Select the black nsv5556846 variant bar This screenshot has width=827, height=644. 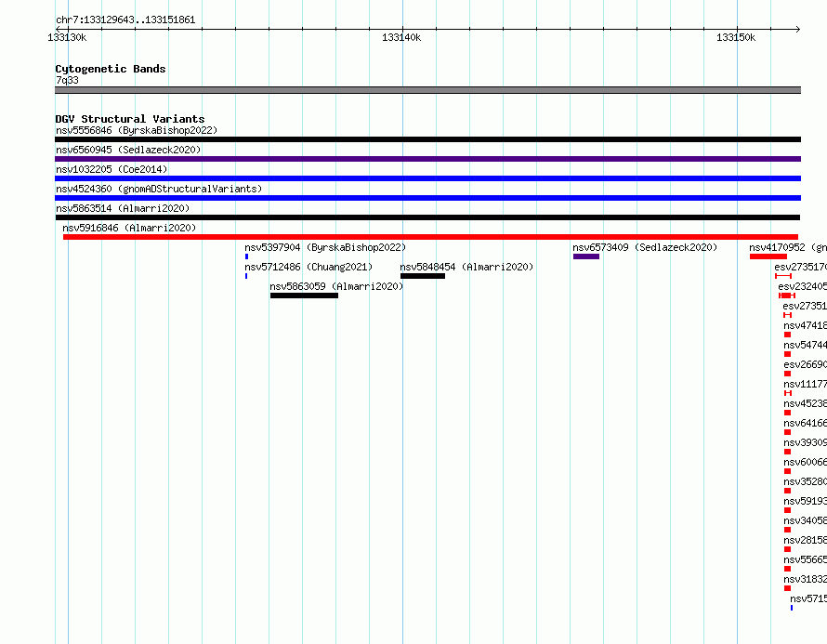(x=427, y=139)
